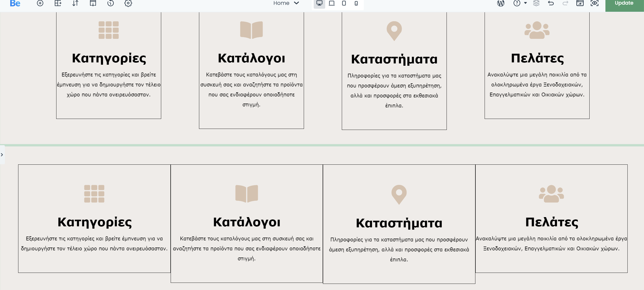This screenshot has height=290, width=644.
Task: Switch to desktop preview mode
Action: pyautogui.click(x=319, y=3)
